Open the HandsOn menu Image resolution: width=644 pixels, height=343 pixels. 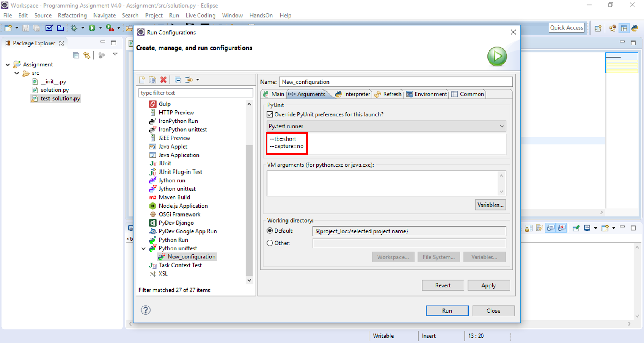coord(261,15)
